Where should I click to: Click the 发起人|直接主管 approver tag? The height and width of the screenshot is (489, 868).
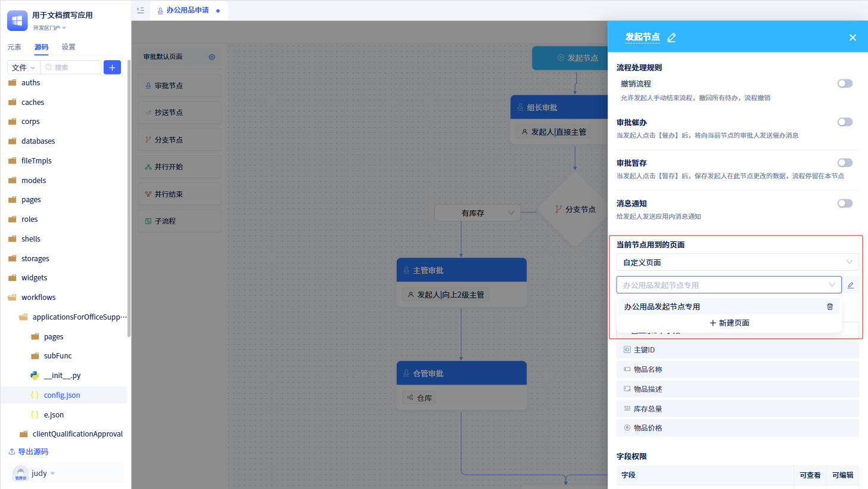pos(553,132)
